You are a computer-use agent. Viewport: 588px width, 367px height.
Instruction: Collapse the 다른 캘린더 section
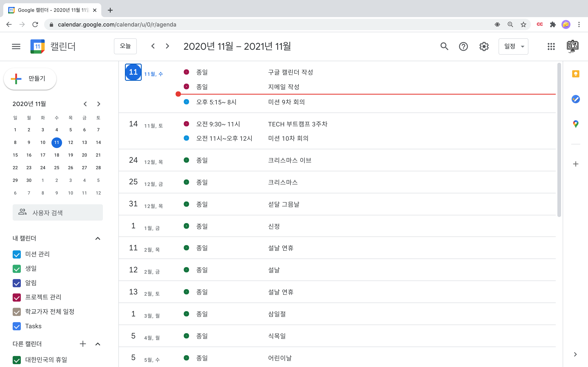point(98,344)
